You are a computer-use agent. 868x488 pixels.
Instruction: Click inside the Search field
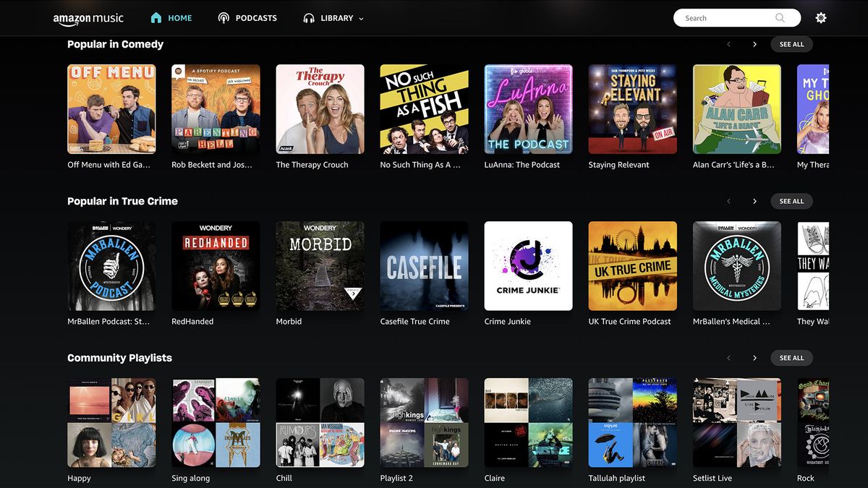[x=723, y=17]
